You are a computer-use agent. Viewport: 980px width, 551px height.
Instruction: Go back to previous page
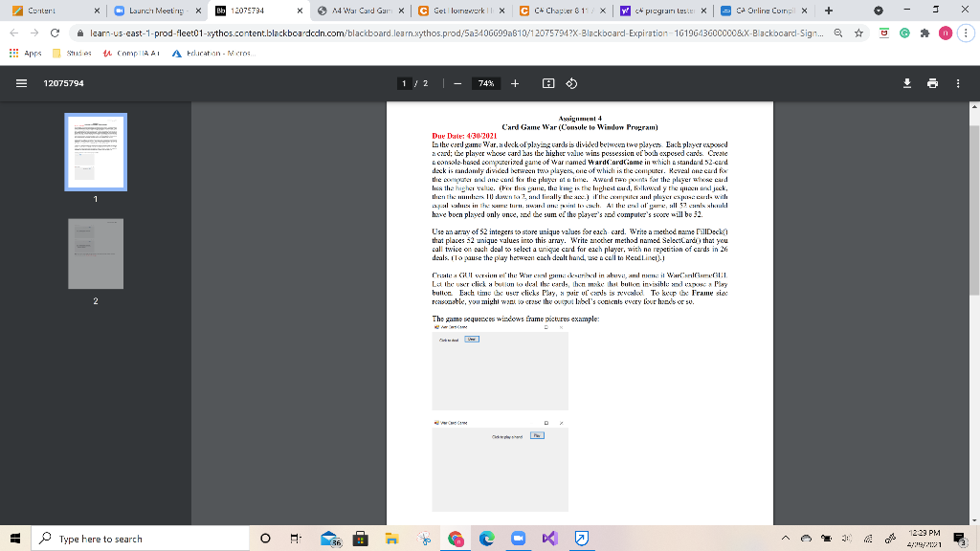click(13, 33)
